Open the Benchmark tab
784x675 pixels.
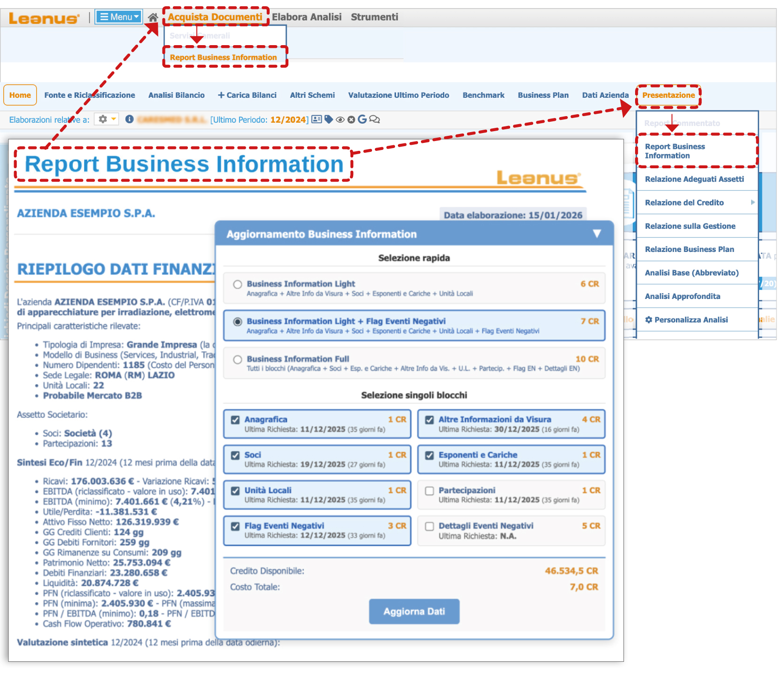point(483,95)
